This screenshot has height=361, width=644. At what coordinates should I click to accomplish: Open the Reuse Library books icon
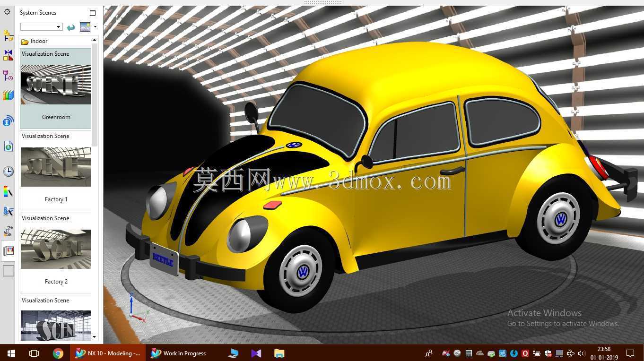coord(8,95)
